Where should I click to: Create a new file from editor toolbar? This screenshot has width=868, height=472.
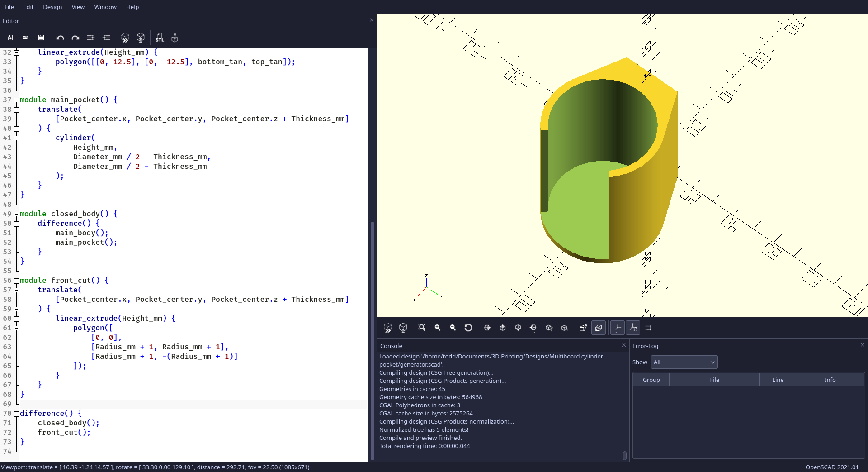tap(10, 38)
